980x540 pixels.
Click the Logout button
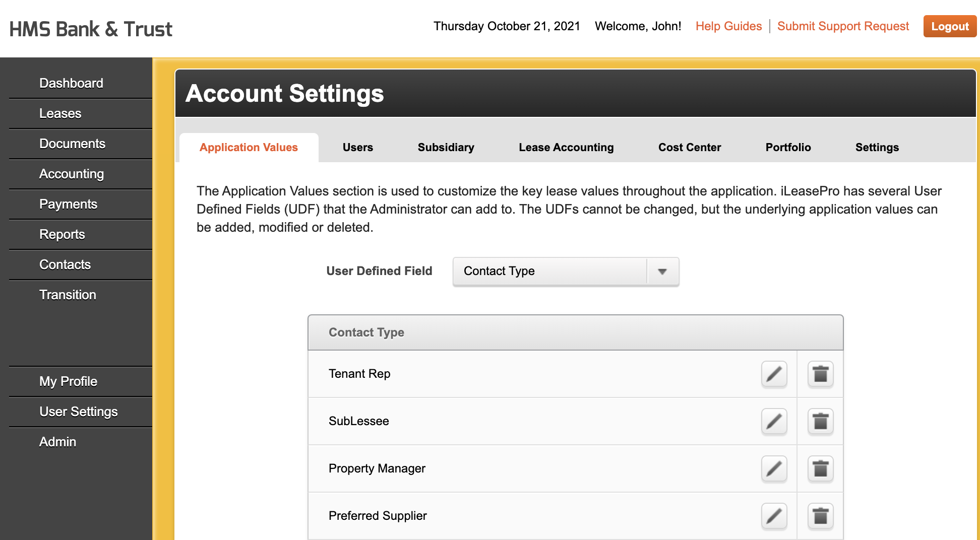950,26
